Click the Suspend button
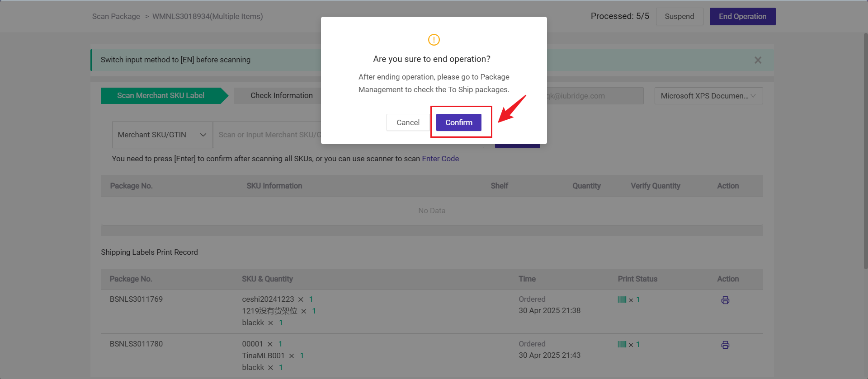This screenshot has width=868, height=379. point(679,16)
